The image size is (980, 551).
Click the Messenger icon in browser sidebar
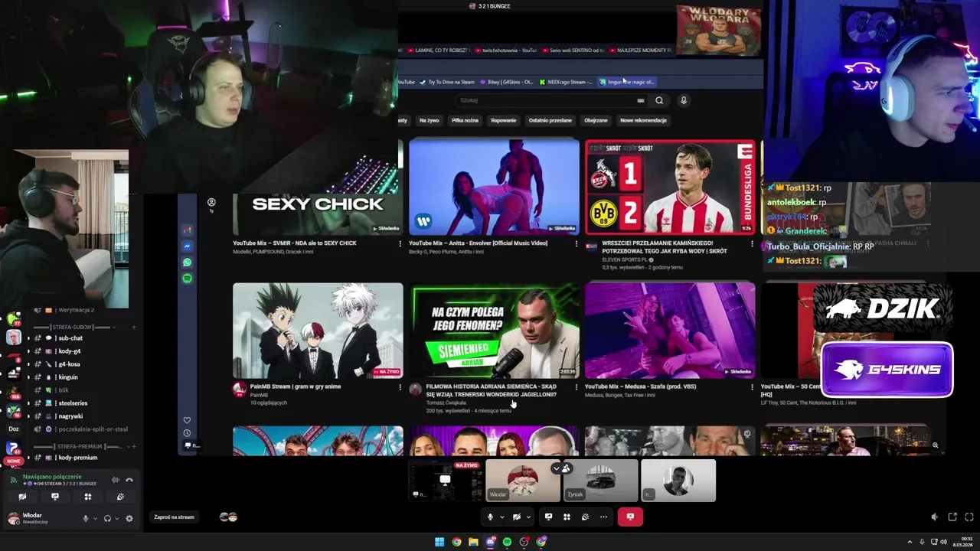click(188, 246)
